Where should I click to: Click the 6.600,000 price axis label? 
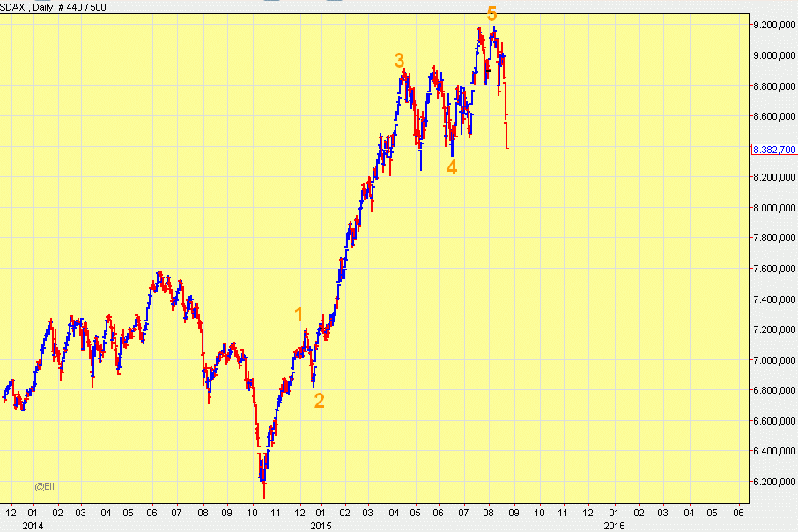click(774, 421)
